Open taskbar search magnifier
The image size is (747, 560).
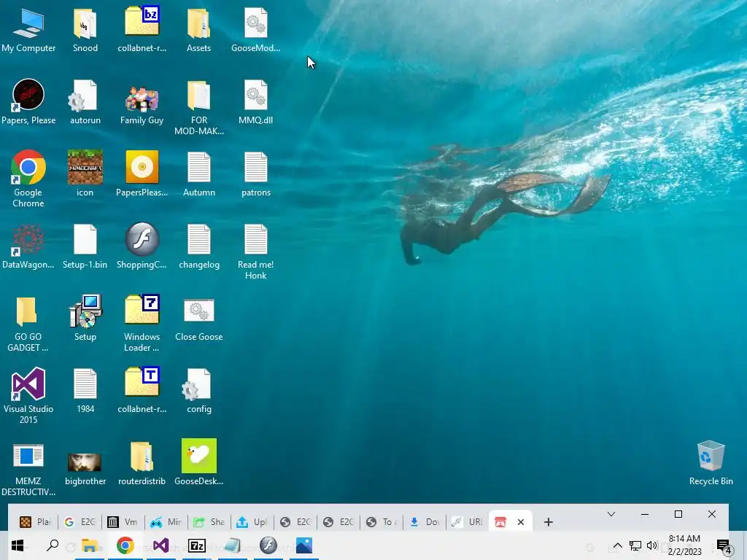pos(53,545)
